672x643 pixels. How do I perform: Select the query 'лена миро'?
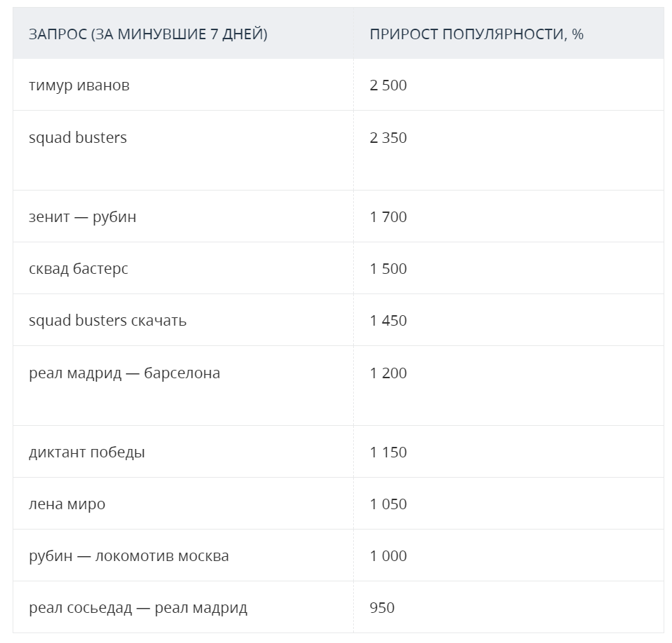[67, 504]
